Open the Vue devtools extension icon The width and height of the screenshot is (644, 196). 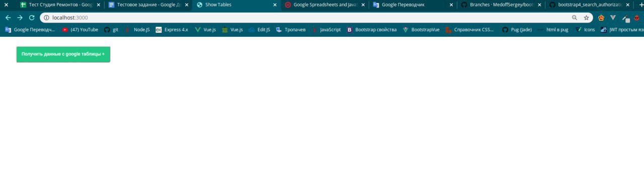click(x=613, y=18)
